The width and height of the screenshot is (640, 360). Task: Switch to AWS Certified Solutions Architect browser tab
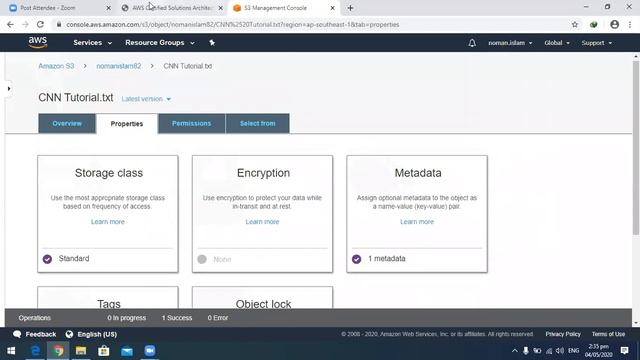point(172,8)
